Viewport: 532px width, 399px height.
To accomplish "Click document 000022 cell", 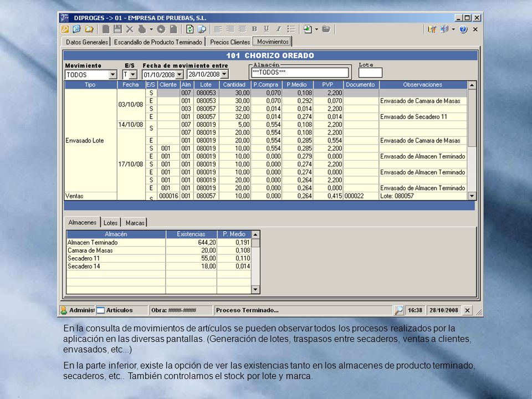I will point(361,196).
